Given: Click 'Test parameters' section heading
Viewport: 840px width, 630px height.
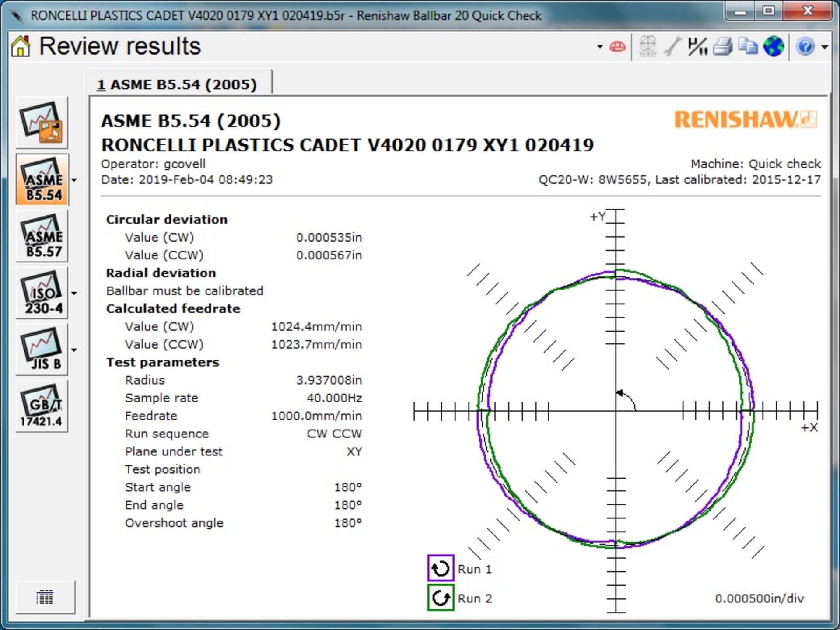Looking at the screenshot, I should click(163, 363).
